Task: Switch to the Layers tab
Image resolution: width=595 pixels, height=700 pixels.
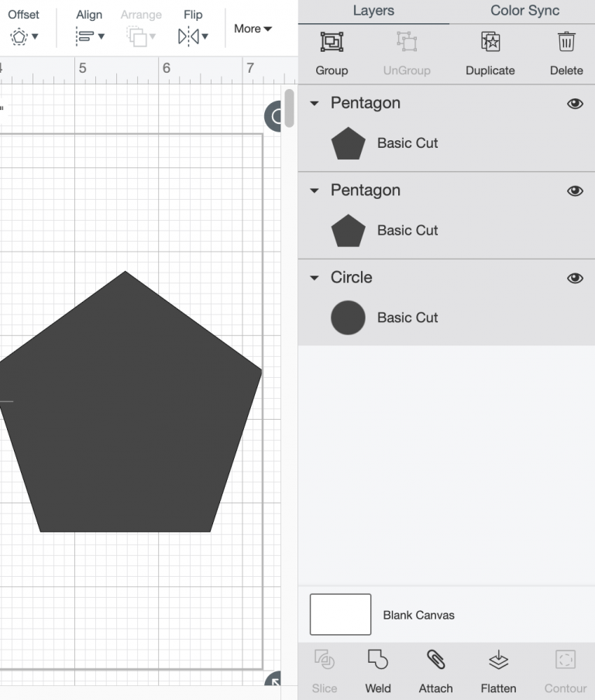Action: pyautogui.click(x=373, y=11)
